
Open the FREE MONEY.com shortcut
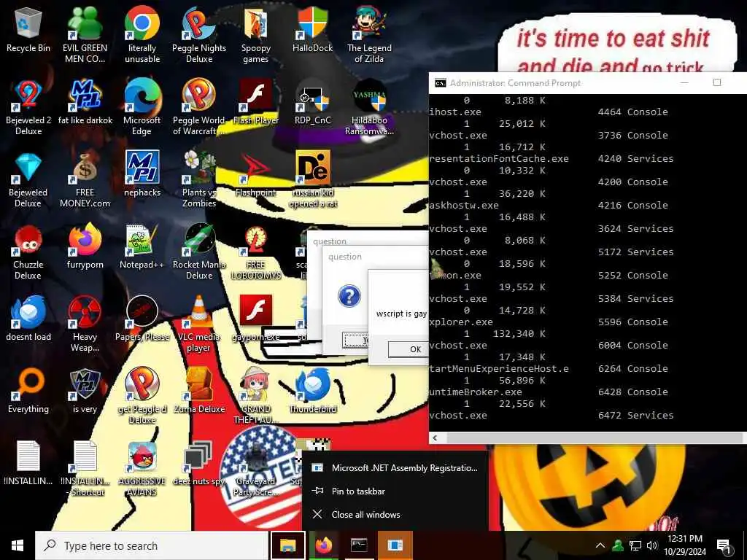point(85,180)
